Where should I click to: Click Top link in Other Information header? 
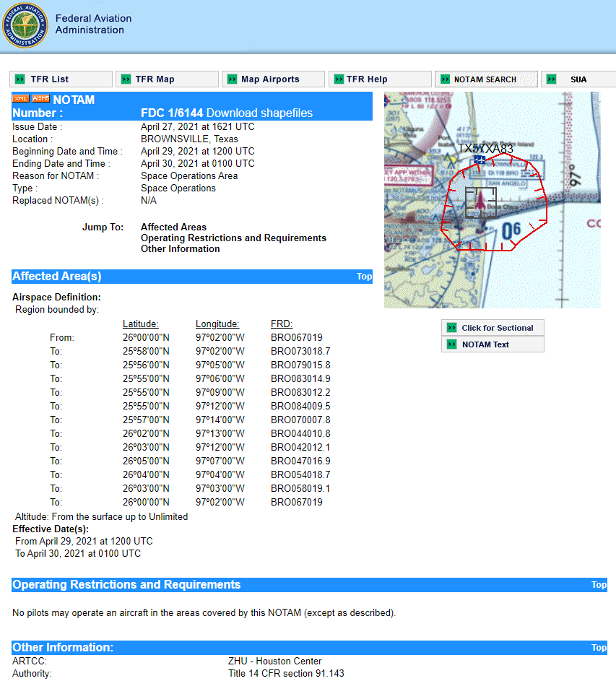(x=599, y=648)
